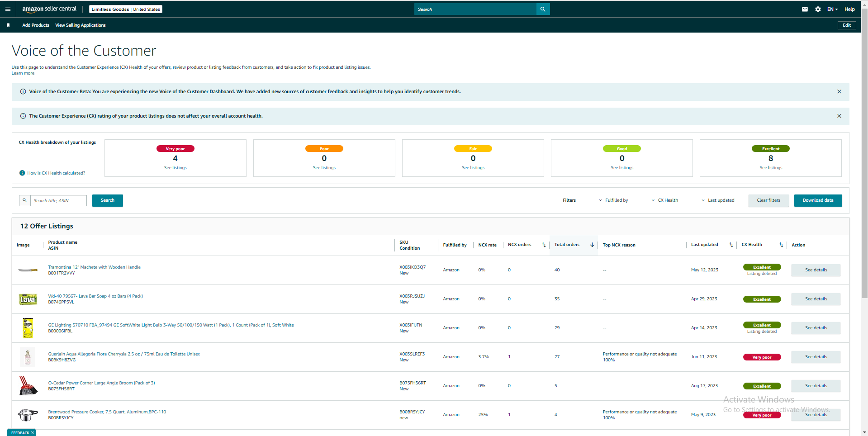Screen dimensions: 868x436
Task: Dismiss the Voice of the Customer Beta banner
Action: (x=839, y=91)
